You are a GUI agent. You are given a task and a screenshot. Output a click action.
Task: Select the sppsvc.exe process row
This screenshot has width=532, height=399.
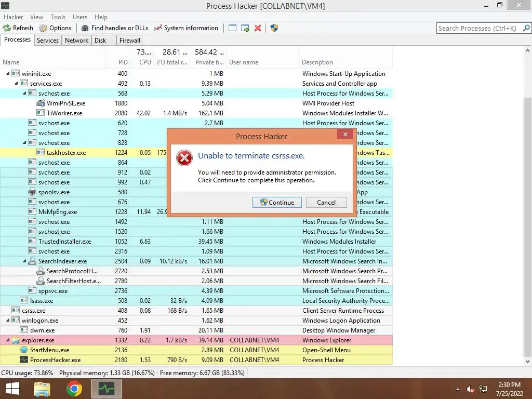(x=196, y=291)
